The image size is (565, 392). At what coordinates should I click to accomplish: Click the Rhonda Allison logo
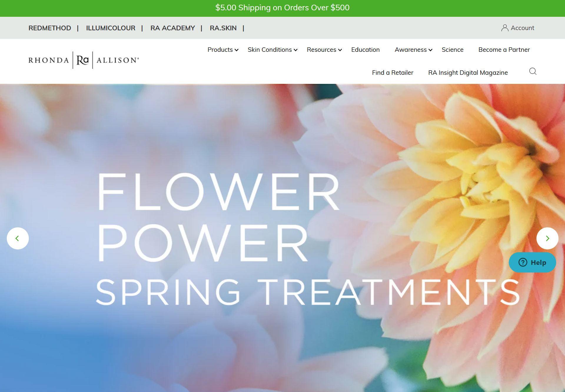coord(84,60)
